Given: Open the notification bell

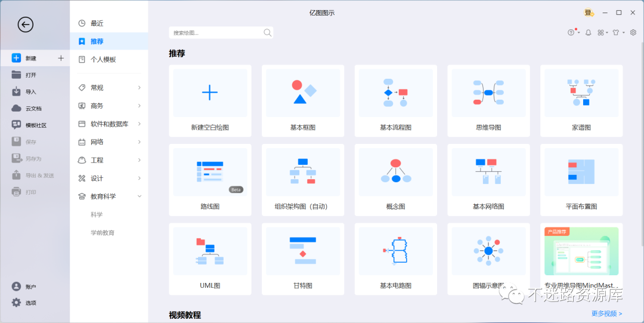Looking at the screenshot, I should pyautogui.click(x=588, y=32).
